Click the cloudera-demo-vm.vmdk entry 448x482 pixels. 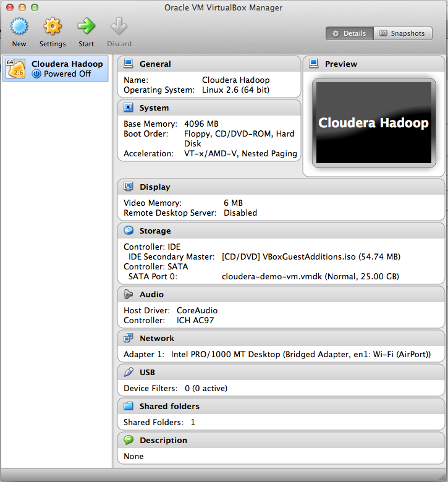point(310,276)
